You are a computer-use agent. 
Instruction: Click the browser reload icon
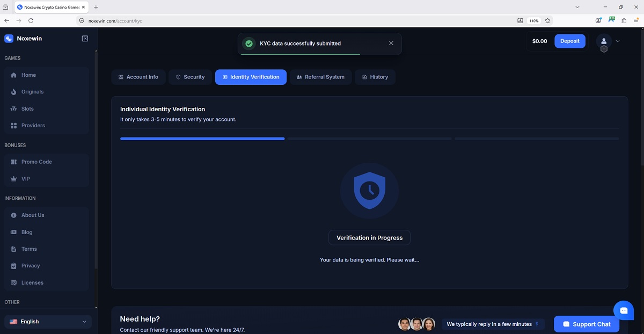click(x=31, y=20)
